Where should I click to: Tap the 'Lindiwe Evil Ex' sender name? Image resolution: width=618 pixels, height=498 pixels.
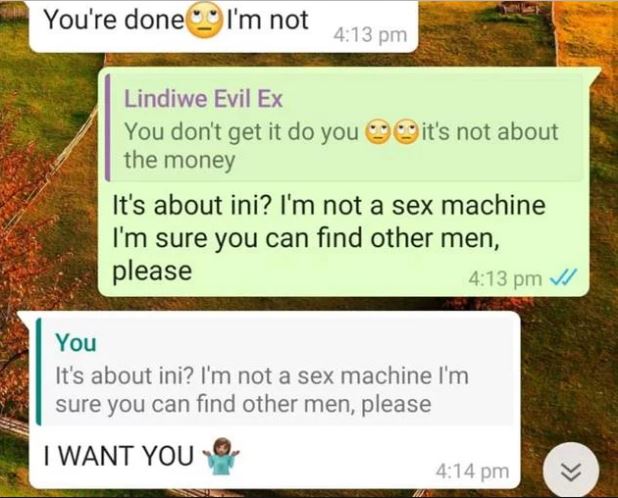203,98
